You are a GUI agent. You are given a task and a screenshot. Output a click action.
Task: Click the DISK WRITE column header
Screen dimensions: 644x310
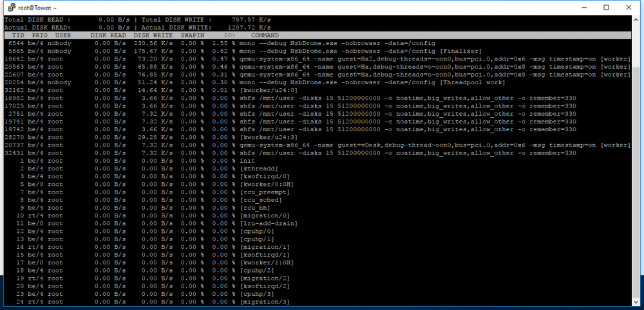(153, 35)
